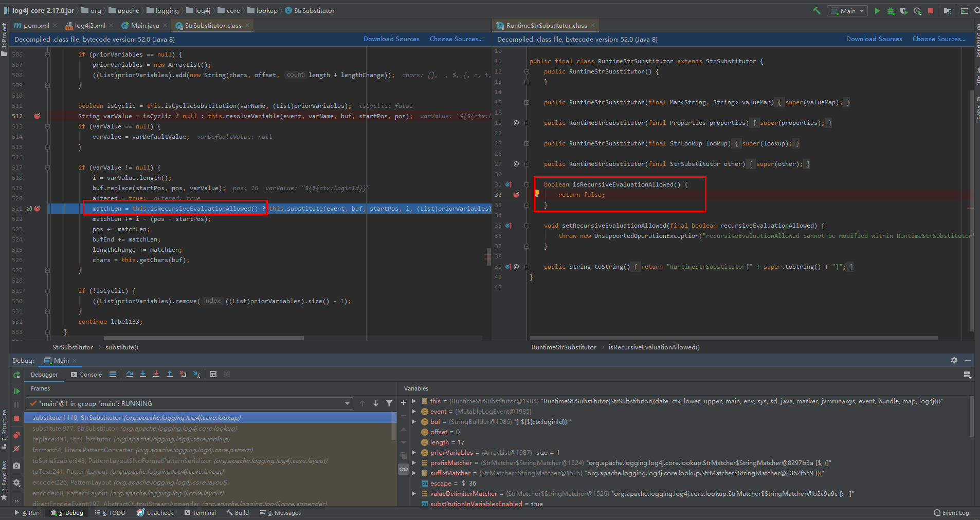
Task: Force step into with the red down arrow
Action: pos(156,375)
